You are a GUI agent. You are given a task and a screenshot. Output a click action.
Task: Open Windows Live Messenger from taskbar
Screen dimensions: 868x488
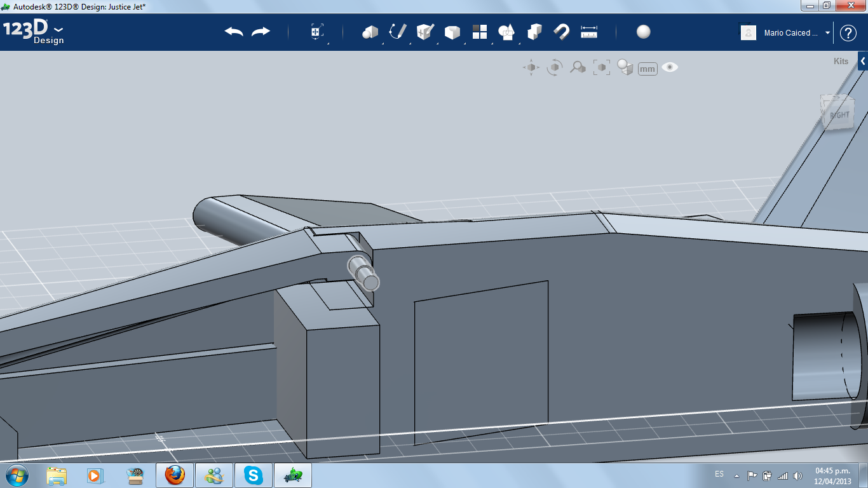(214, 475)
